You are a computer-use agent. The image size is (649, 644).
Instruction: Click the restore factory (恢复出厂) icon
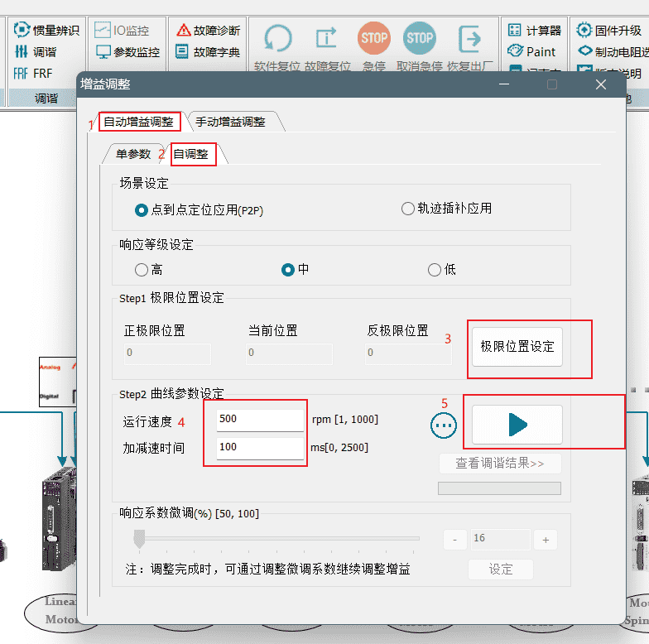click(469, 39)
